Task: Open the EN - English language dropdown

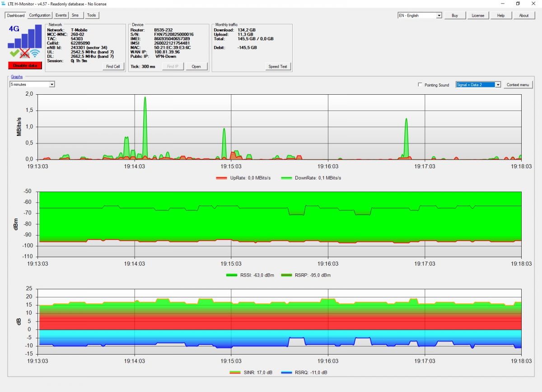Action: [420, 15]
